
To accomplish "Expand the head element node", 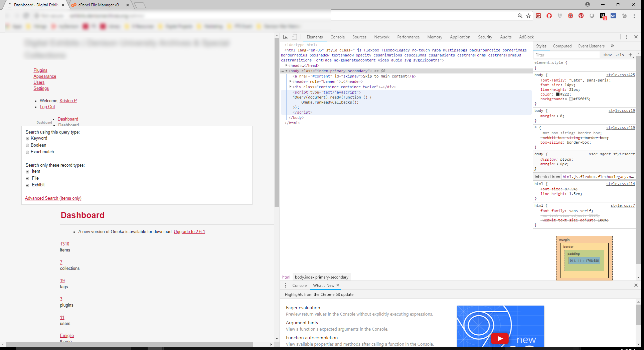I will click(x=287, y=65).
